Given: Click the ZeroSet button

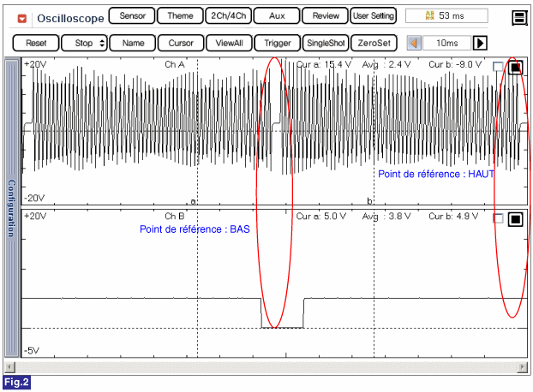Looking at the screenshot, I should [x=374, y=43].
